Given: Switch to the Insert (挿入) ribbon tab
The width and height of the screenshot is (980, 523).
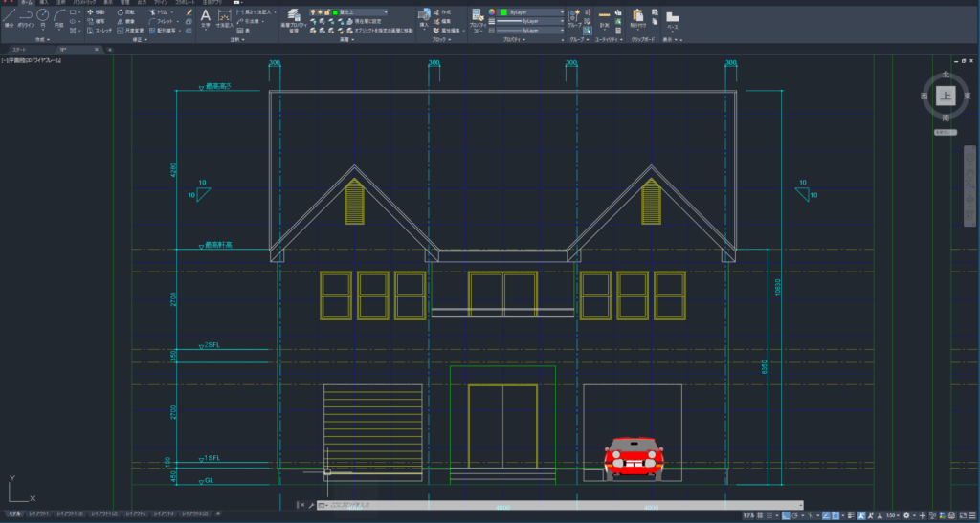Looking at the screenshot, I should 44,3.
